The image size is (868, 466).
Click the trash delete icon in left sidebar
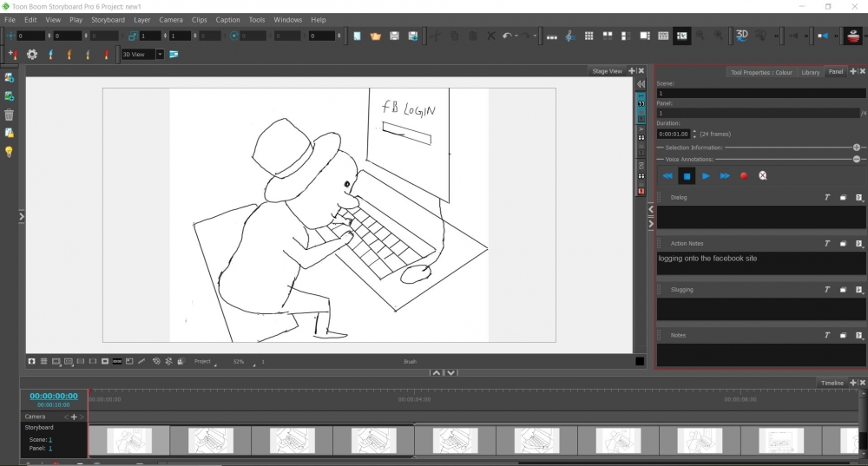tap(9, 115)
